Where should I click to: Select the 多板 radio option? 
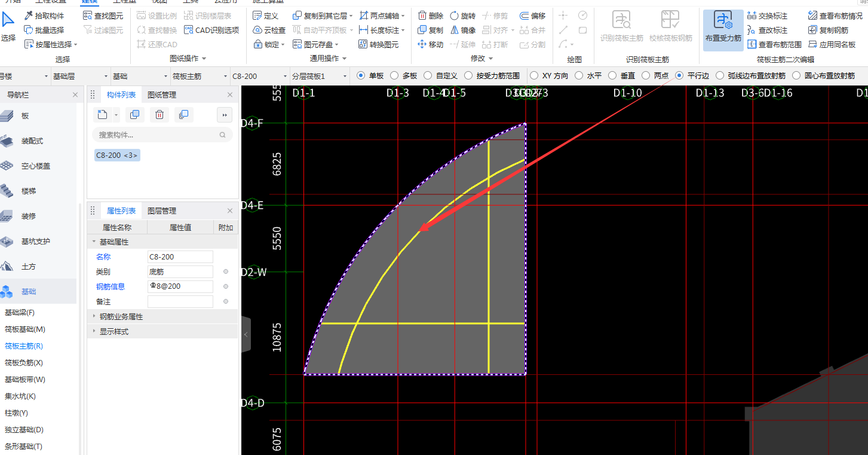[404, 75]
